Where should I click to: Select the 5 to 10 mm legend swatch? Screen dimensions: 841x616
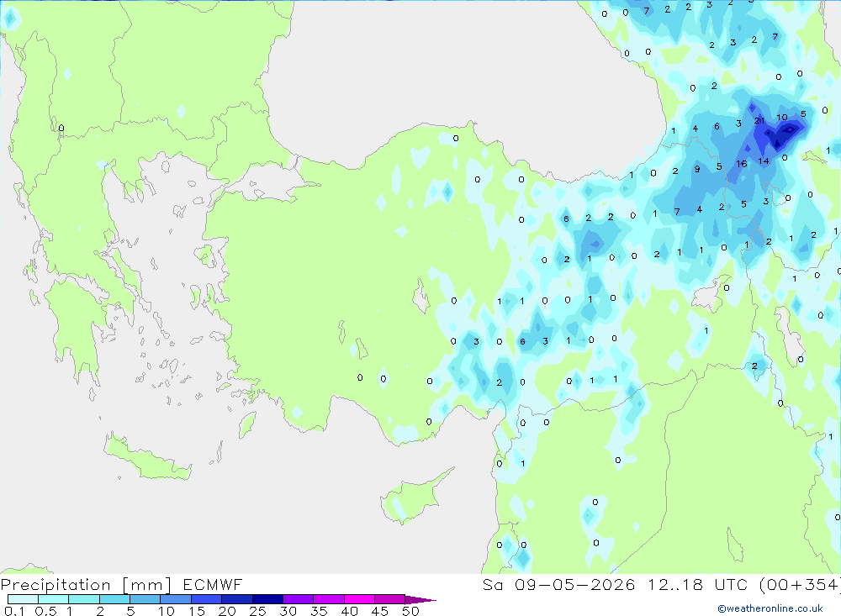(x=145, y=599)
